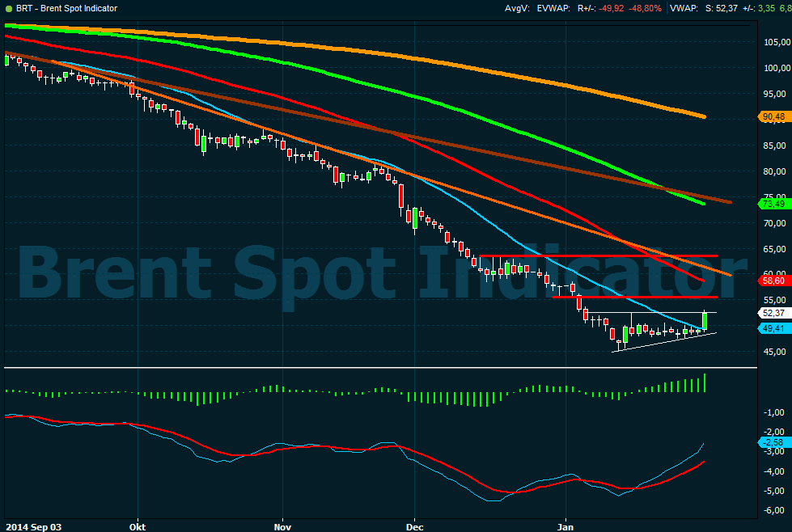This screenshot has height=532, width=792.
Task: Click the white "52,37" price tag on the axis
Action: (x=774, y=313)
